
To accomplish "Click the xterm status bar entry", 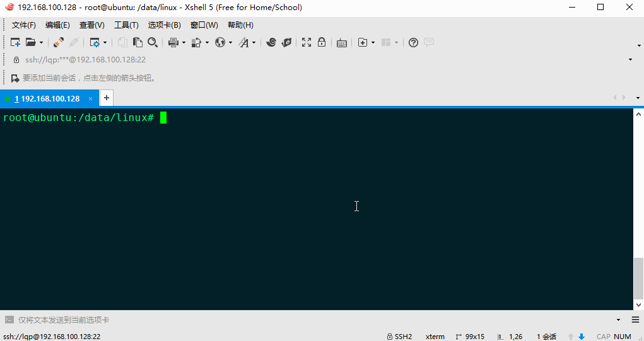I will coord(435,337).
